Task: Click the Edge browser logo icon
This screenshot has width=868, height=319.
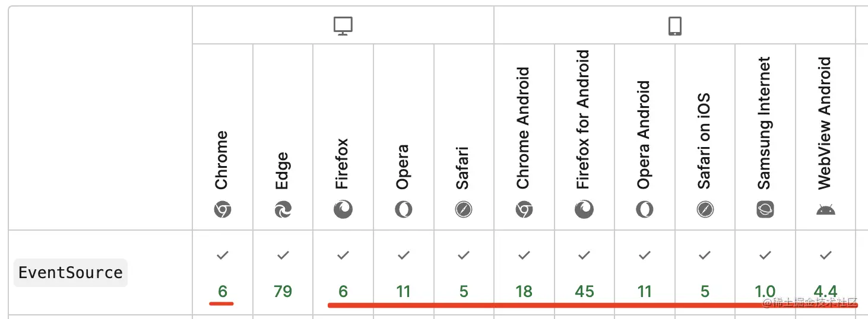Action: [283, 209]
